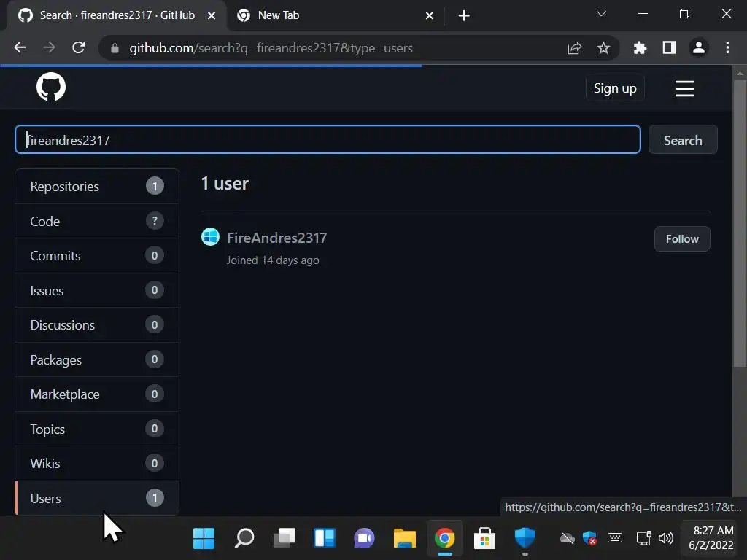Close the New Tab tab
747x560 pixels.
[429, 16]
